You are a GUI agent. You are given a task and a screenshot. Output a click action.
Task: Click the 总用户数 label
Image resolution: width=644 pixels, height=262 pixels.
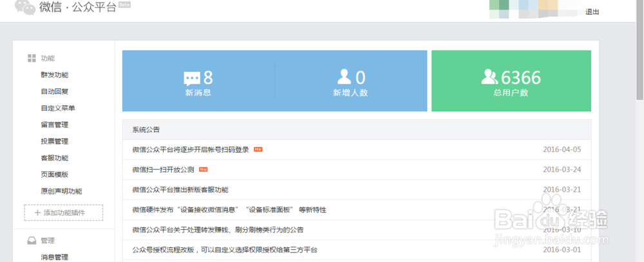point(511,93)
